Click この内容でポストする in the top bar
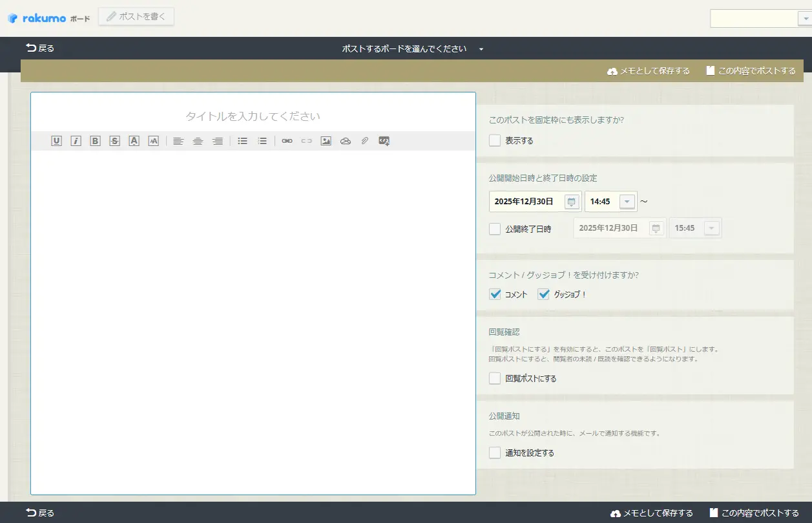 coord(751,70)
